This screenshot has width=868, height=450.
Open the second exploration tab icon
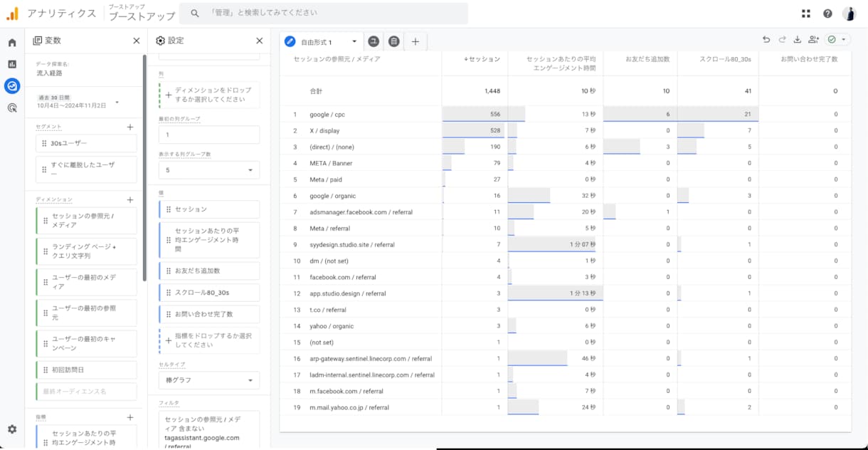click(374, 41)
